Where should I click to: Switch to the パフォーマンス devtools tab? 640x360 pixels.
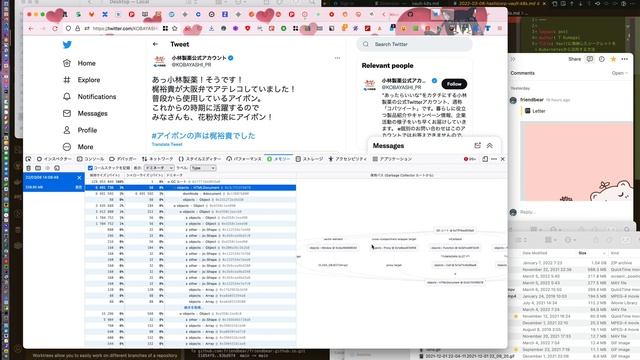pyautogui.click(x=244, y=159)
